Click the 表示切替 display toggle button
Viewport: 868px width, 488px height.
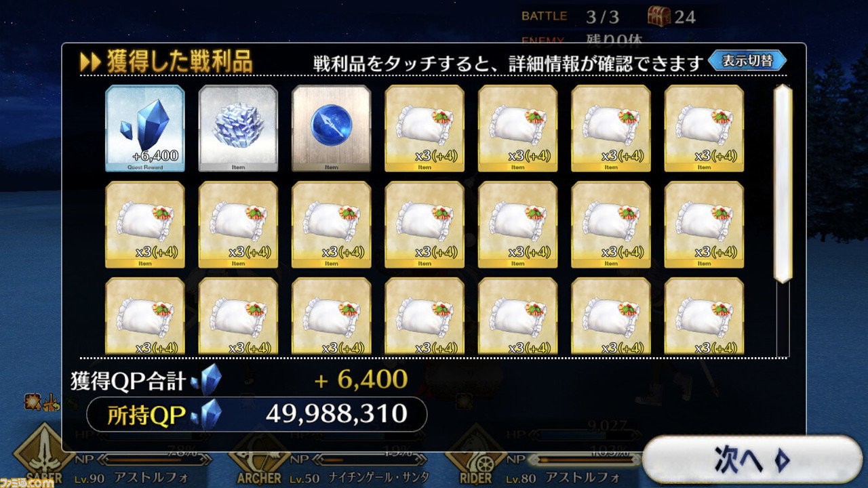747,60
